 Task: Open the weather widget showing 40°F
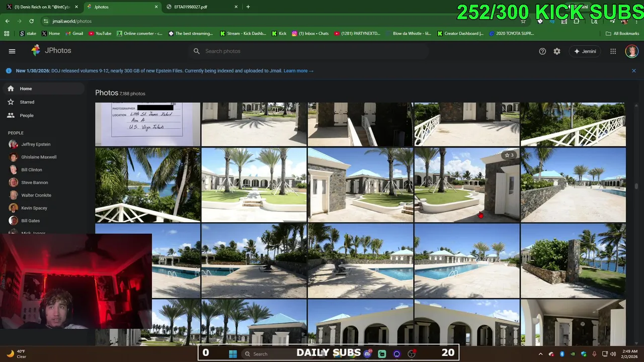(17, 353)
